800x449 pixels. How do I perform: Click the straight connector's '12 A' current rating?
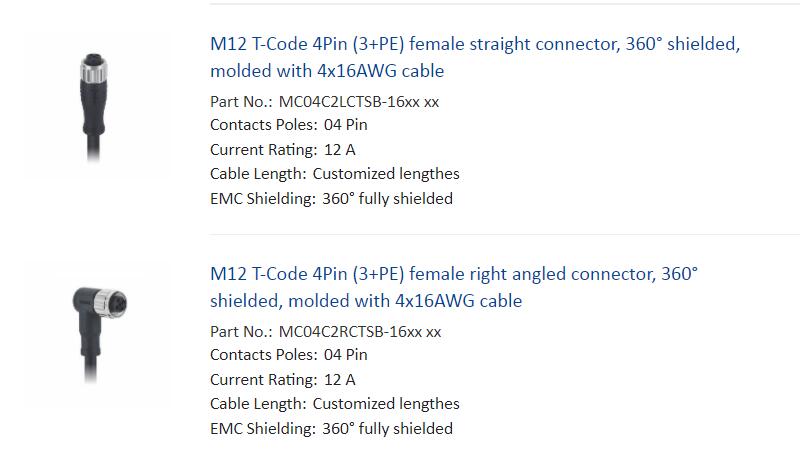[339, 149]
